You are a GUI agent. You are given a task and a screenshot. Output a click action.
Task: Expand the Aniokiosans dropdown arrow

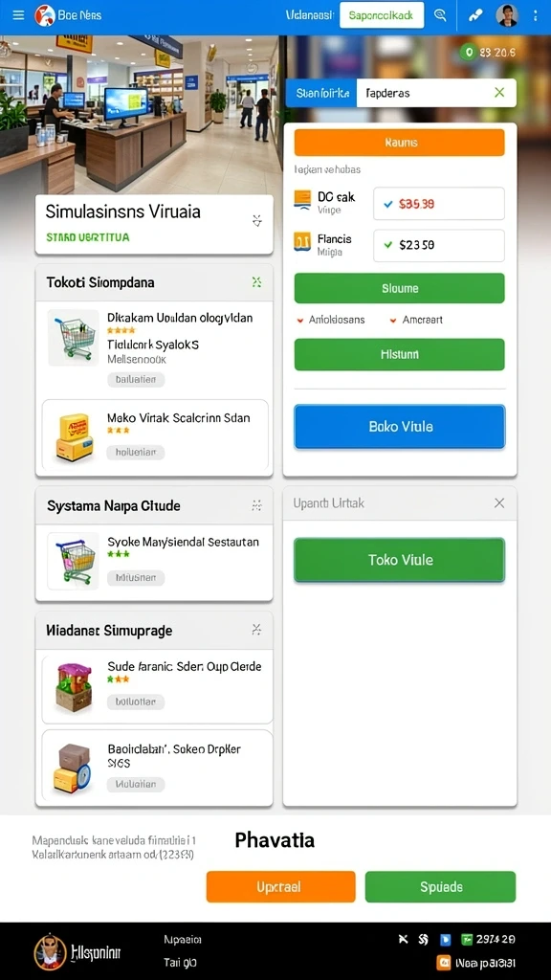[300, 320]
